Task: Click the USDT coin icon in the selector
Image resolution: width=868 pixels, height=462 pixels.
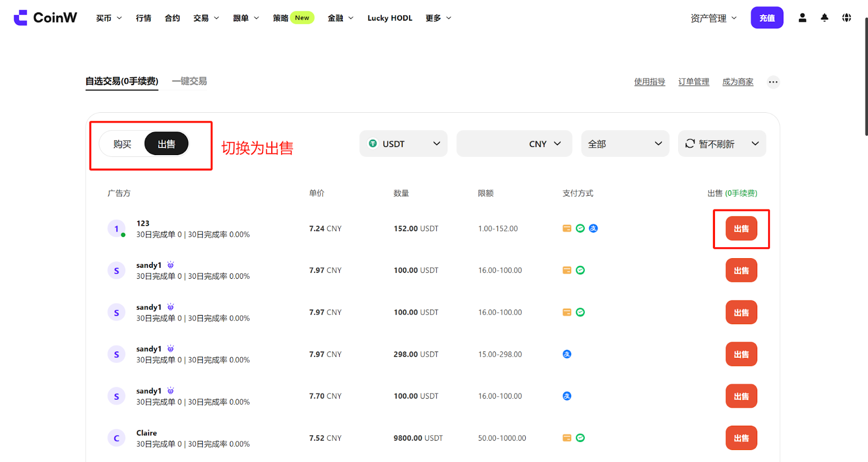Action: [373, 144]
